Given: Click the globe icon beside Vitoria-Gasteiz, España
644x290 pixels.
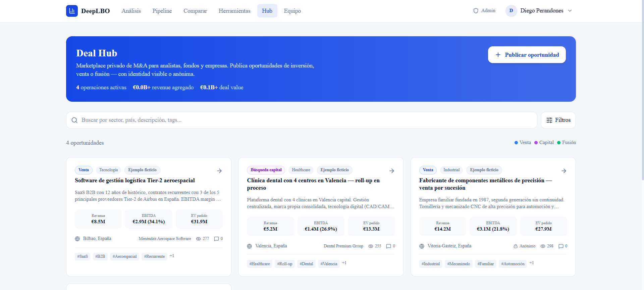Looking at the screenshot, I should point(422,246).
